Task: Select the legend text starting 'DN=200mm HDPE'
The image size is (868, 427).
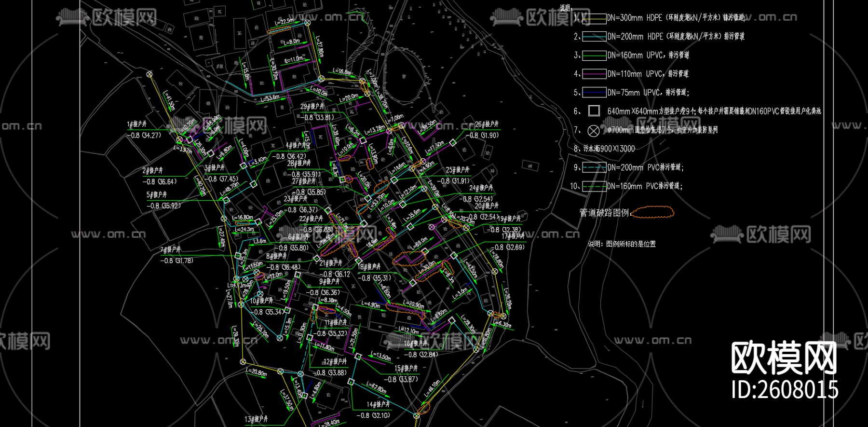Action: [676, 36]
